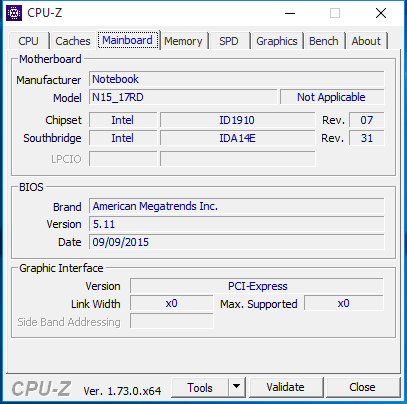The width and height of the screenshot is (407, 404).
Task: Open the SPD tab
Action: (229, 41)
